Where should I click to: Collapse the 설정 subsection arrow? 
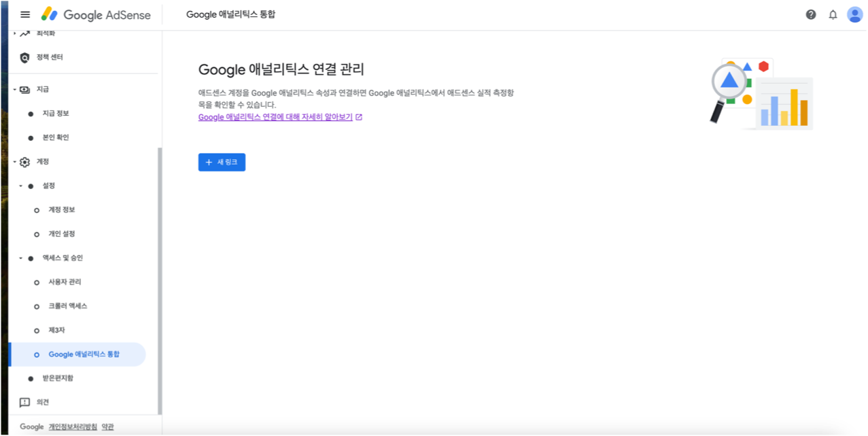point(21,186)
